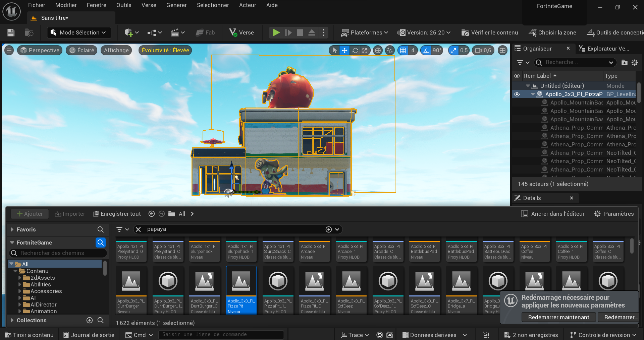Click the Organiseur Recherche search field
The height and width of the screenshot is (340, 644).
576,62
